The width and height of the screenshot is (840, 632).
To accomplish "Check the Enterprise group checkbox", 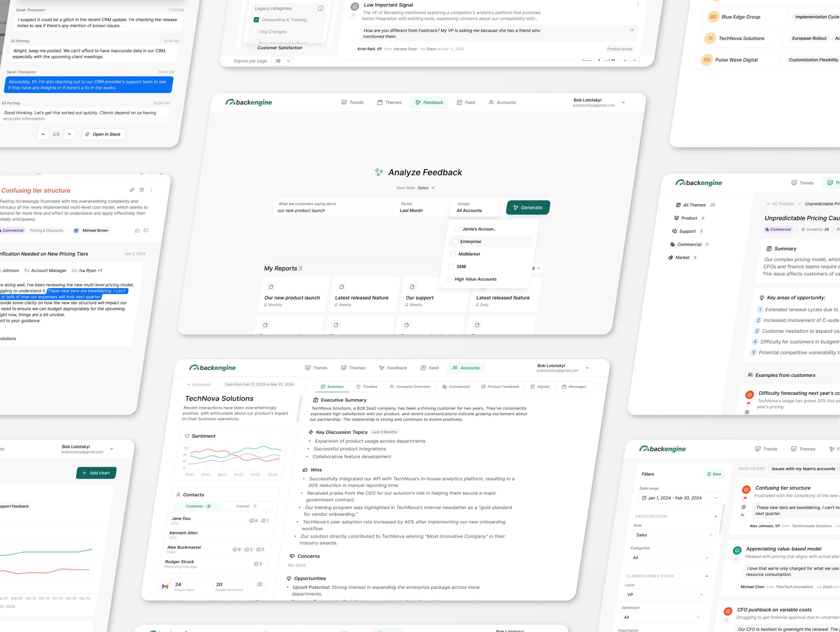I will (x=455, y=242).
